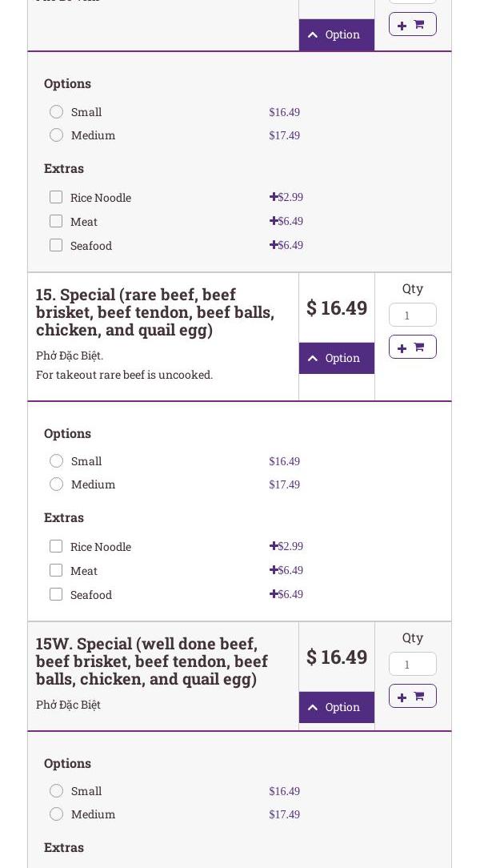Image resolution: width=484 pixels, height=868 pixels.
Task: Collapse options for 15W. Special item
Action: pyautogui.click(x=336, y=707)
